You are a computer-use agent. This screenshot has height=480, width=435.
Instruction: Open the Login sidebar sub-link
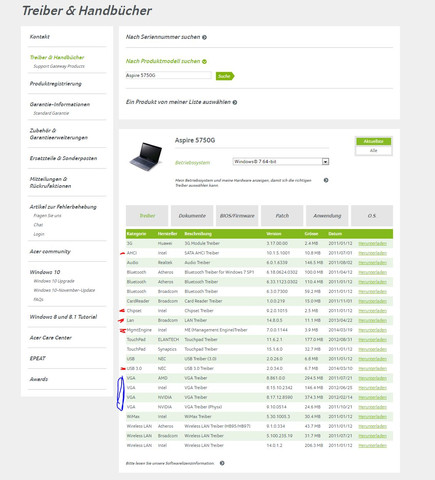(39, 234)
